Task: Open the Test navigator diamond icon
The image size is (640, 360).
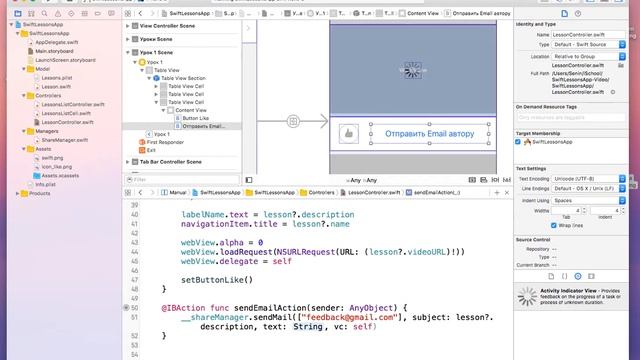Action: [x=71, y=13]
